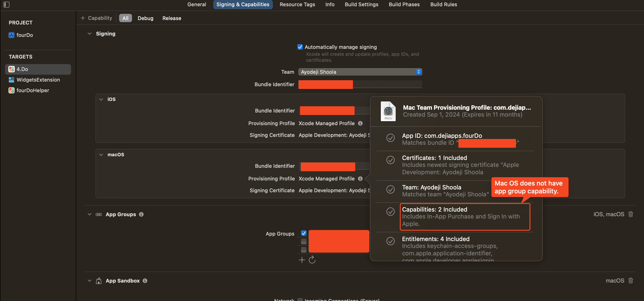Select the fourDo project icon

coord(12,35)
